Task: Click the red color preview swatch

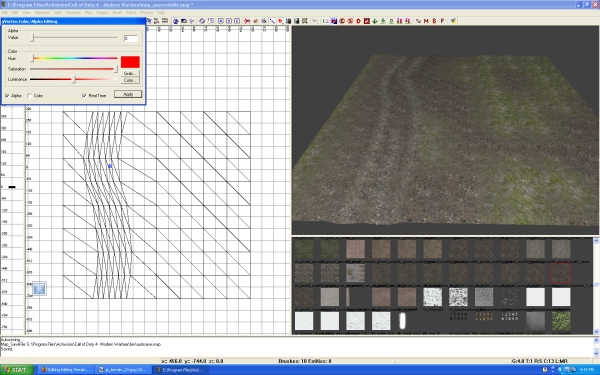Action: coord(130,62)
